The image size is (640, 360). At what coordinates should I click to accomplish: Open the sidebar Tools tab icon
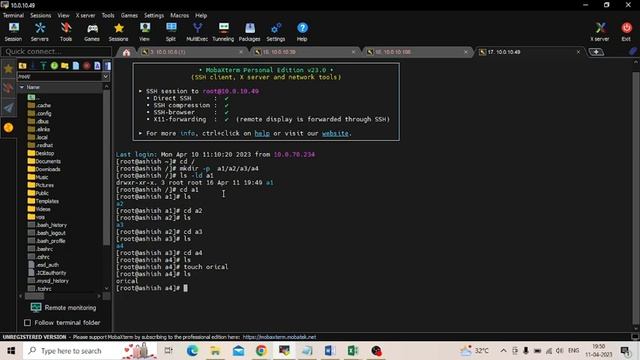click(8, 88)
